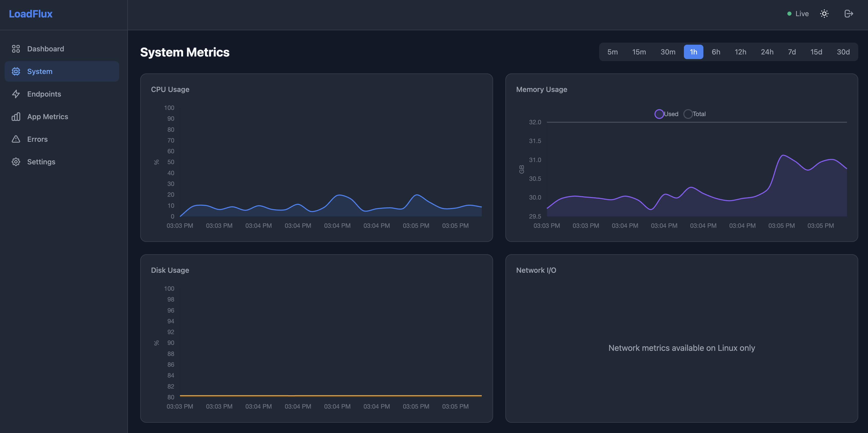Toggle theme with the sun icon
Screen dimensions: 868x433
(x=825, y=13)
